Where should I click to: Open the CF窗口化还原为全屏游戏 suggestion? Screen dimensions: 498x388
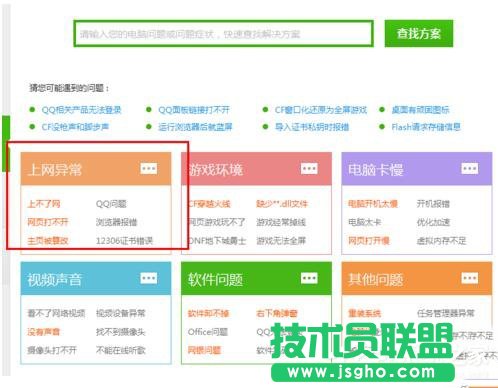(x=321, y=110)
